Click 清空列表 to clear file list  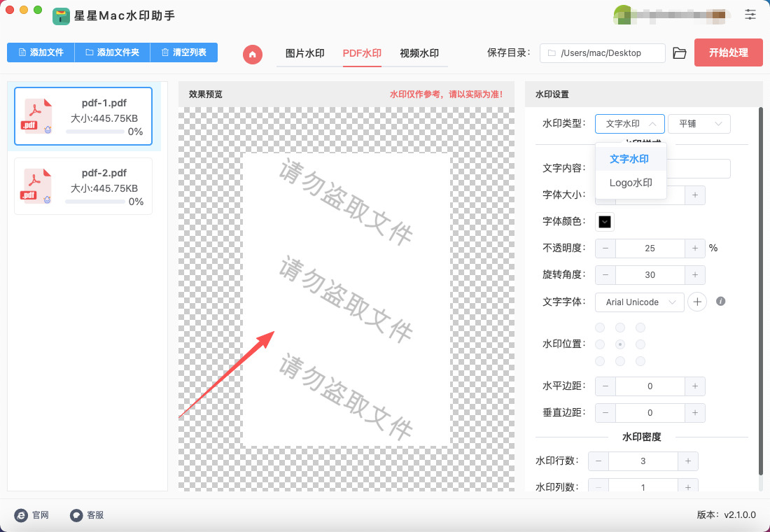pyautogui.click(x=183, y=52)
